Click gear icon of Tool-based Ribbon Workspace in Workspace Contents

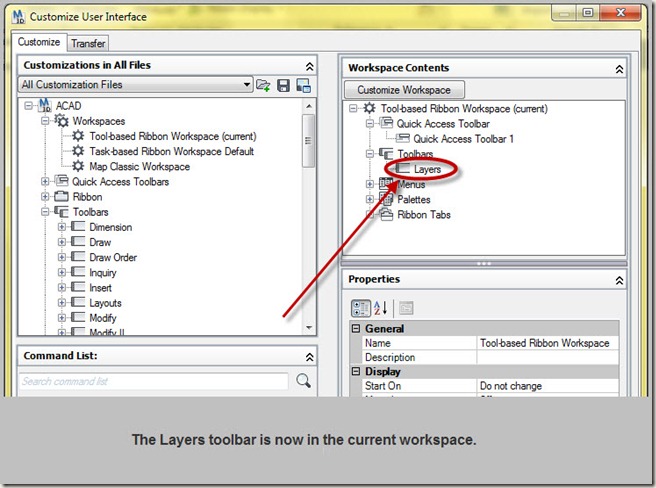pos(369,108)
